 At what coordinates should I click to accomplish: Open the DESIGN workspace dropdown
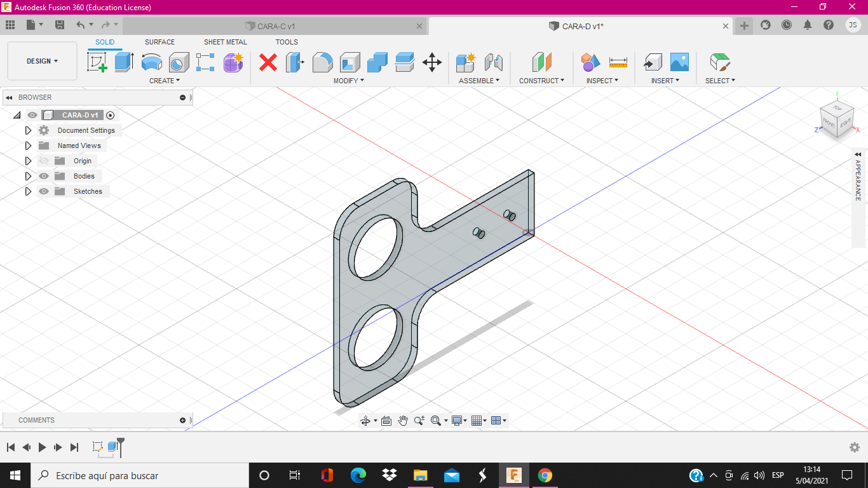point(42,61)
